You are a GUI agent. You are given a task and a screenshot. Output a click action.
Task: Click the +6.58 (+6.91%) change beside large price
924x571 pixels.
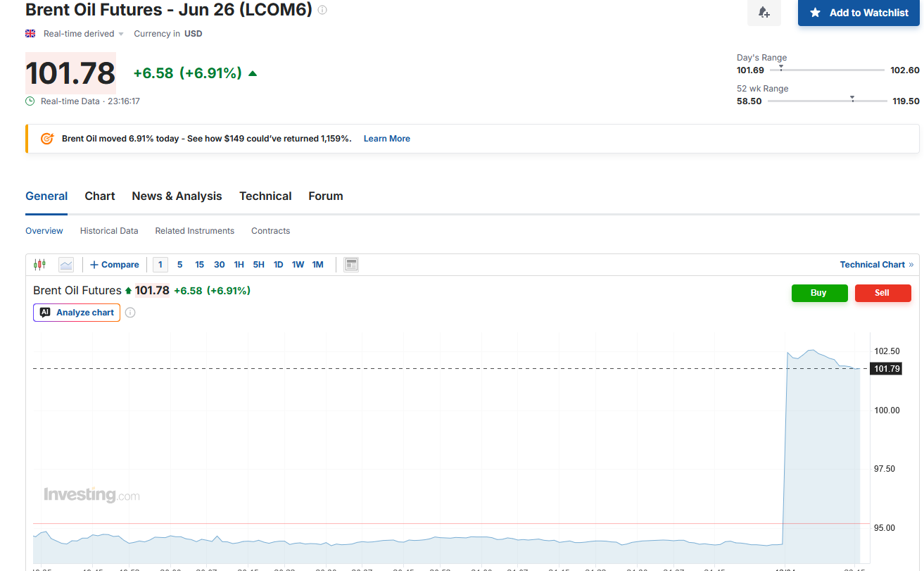(188, 73)
